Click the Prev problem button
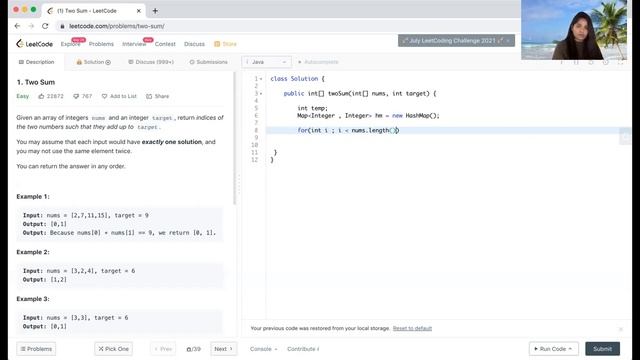Image resolution: width=640 pixels, height=360 pixels. click(x=163, y=349)
